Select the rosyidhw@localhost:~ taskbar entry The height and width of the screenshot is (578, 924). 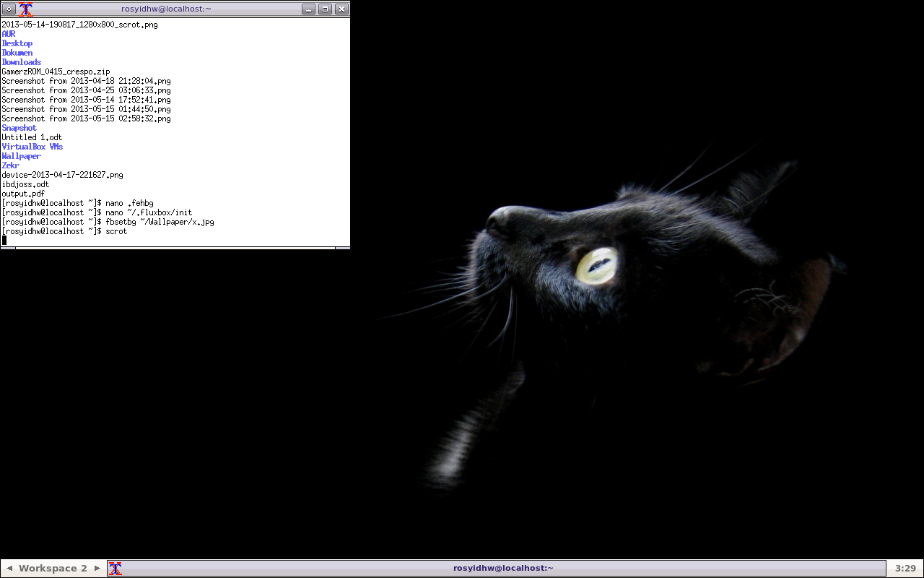[503, 568]
